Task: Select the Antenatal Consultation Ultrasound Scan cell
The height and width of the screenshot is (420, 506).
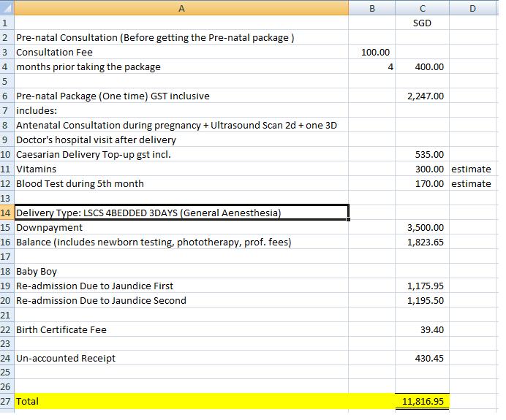Action: point(181,125)
